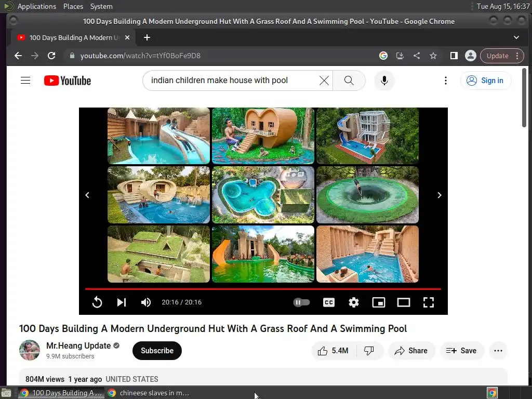Bookmark this page with star
Viewport: 532px width, 399px height.
click(433, 56)
